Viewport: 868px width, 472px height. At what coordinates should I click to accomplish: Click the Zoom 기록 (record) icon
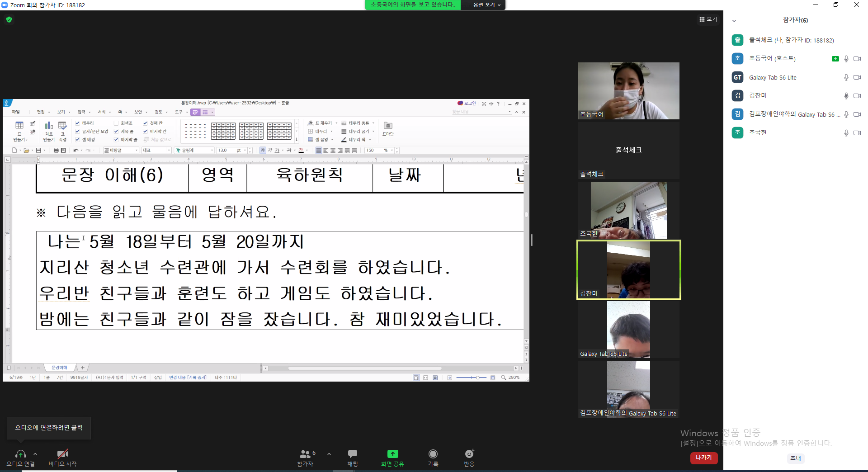[x=433, y=453]
